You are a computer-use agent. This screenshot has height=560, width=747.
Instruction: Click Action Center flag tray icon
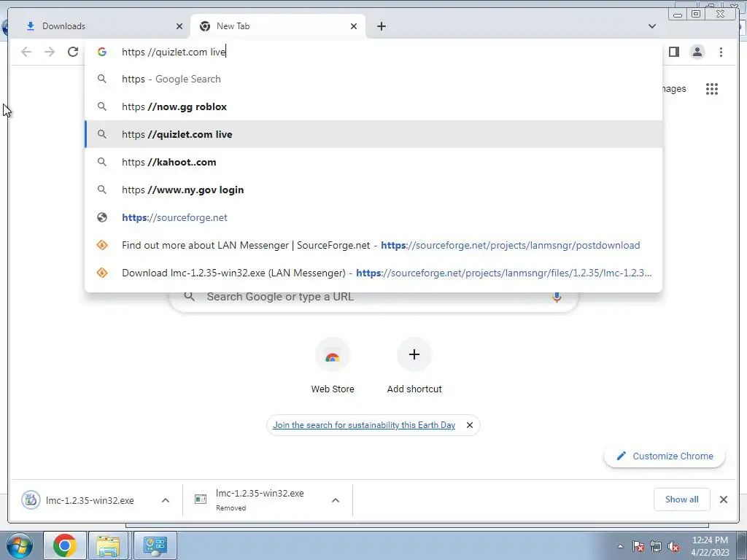pyautogui.click(x=638, y=546)
